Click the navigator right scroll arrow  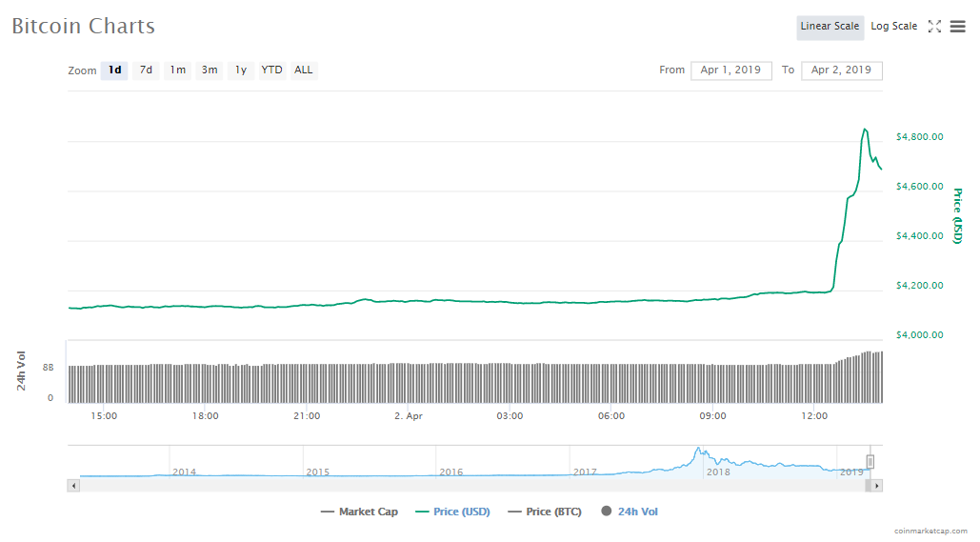click(x=877, y=486)
